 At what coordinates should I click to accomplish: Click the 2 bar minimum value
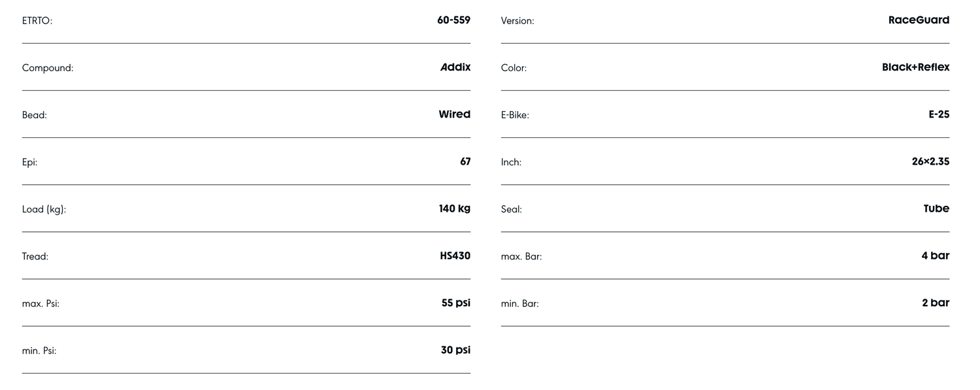tap(936, 303)
